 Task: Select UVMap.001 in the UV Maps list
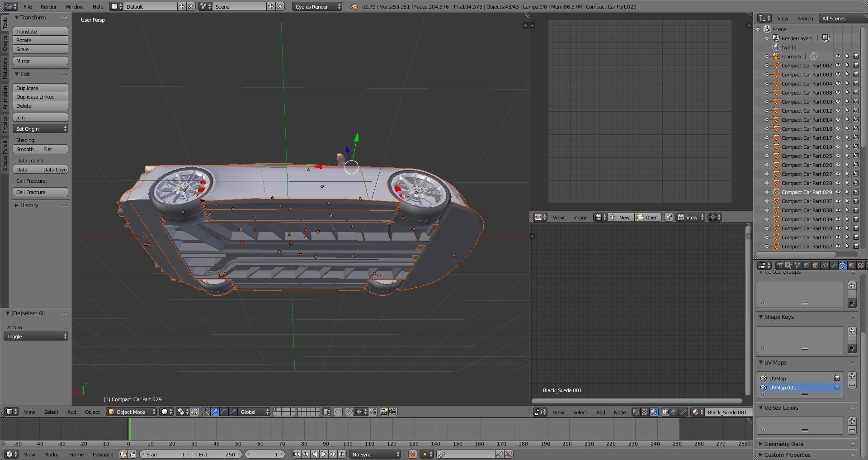pyautogui.click(x=800, y=388)
